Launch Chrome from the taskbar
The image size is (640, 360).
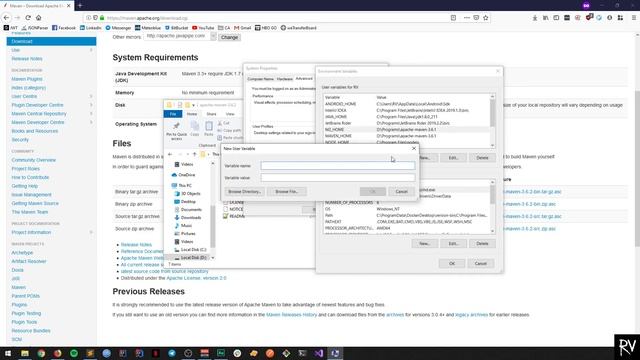tap(41, 353)
